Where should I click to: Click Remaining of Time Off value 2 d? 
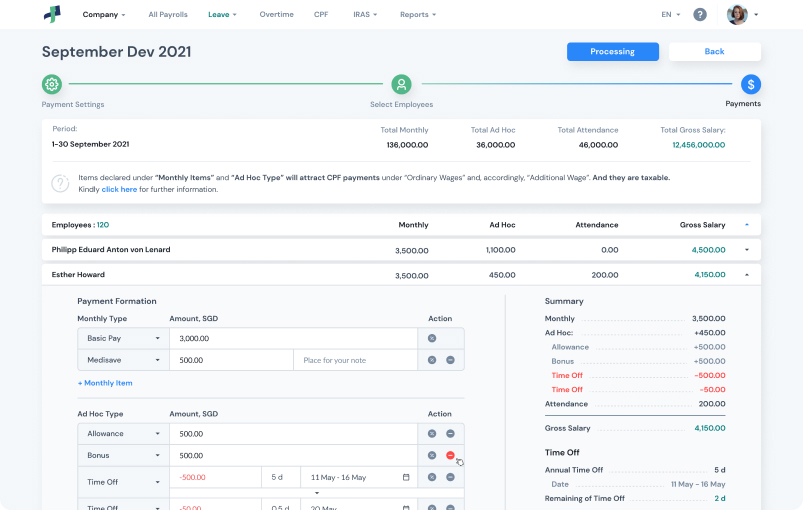[720, 498]
